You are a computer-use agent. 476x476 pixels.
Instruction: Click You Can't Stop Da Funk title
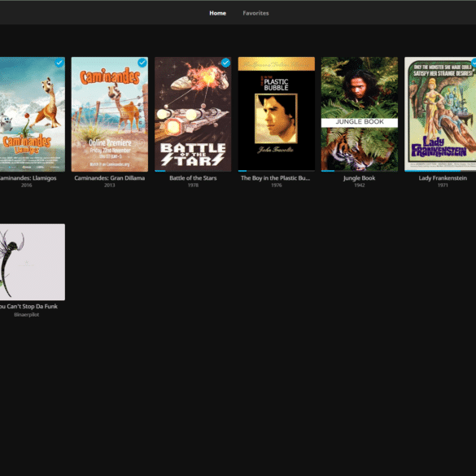[x=28, y=306]
